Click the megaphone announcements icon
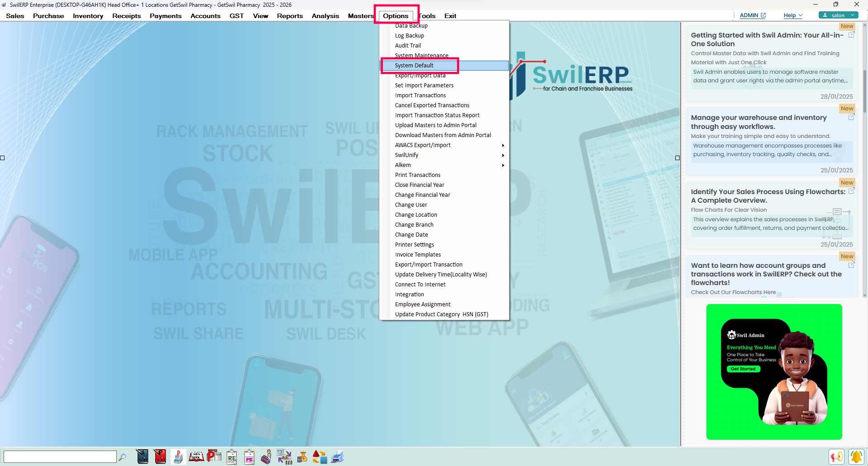 click(x=836, y=456)
